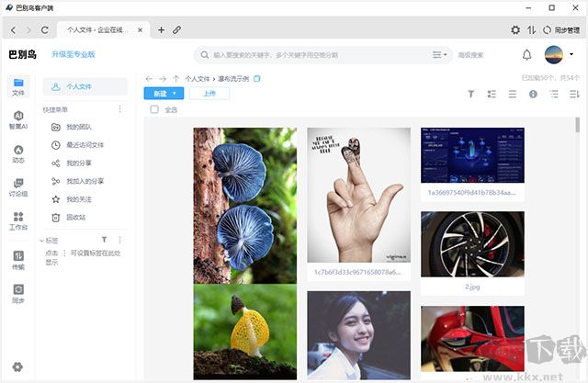588x383 pixels.
Task: Click the notification bell icon
Action: 527,54
